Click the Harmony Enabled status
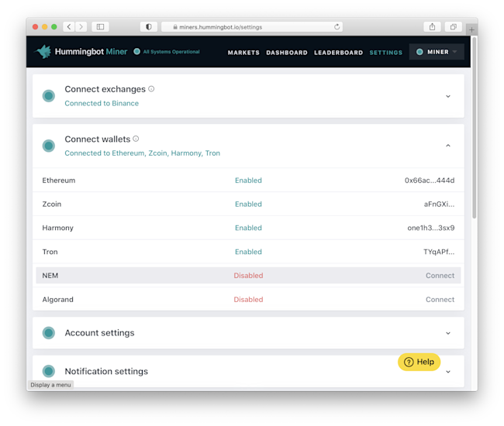 pos(248,228)
